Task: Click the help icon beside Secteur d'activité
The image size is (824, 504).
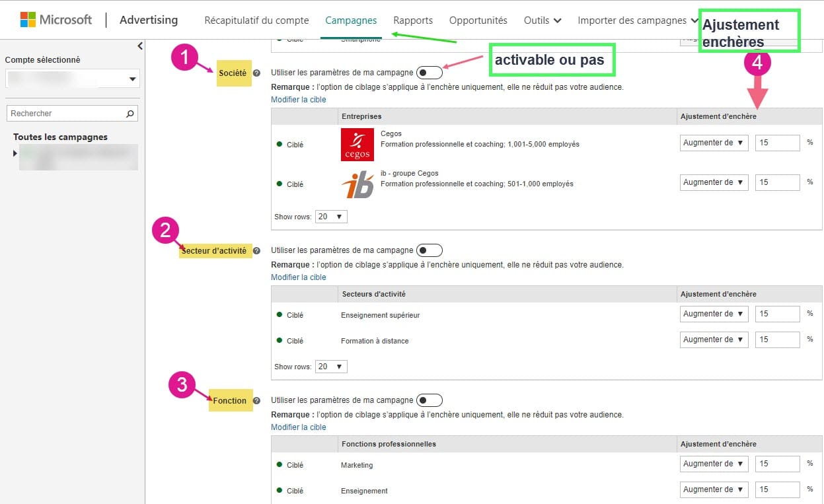Action: (x=257, y=251)
